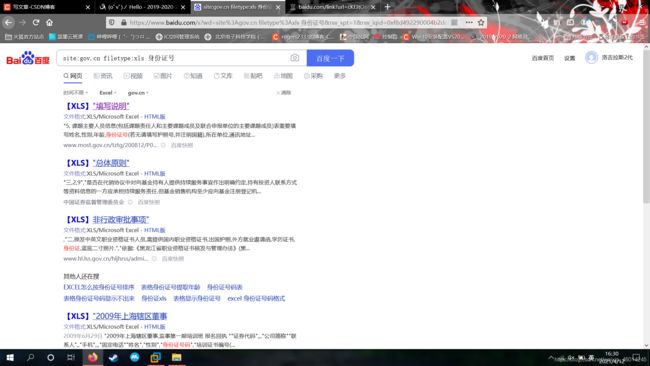Open HTML版 link under 非行政审批事项
The height and width of the screenshot is (366, 650).
click(155, 230)
